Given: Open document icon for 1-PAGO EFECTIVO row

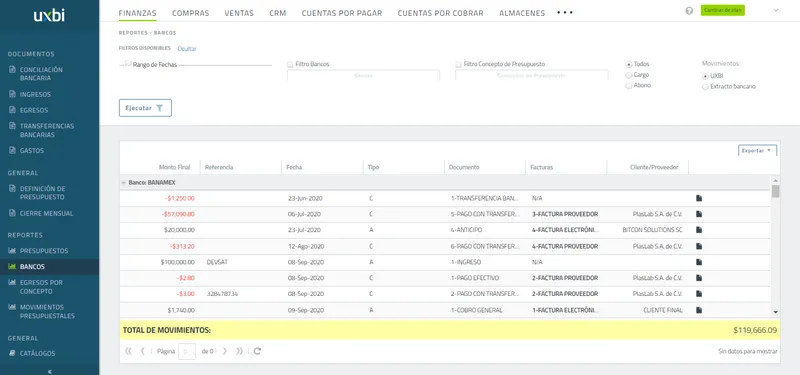Looking at the screenshot, I should tap(699, 278).
